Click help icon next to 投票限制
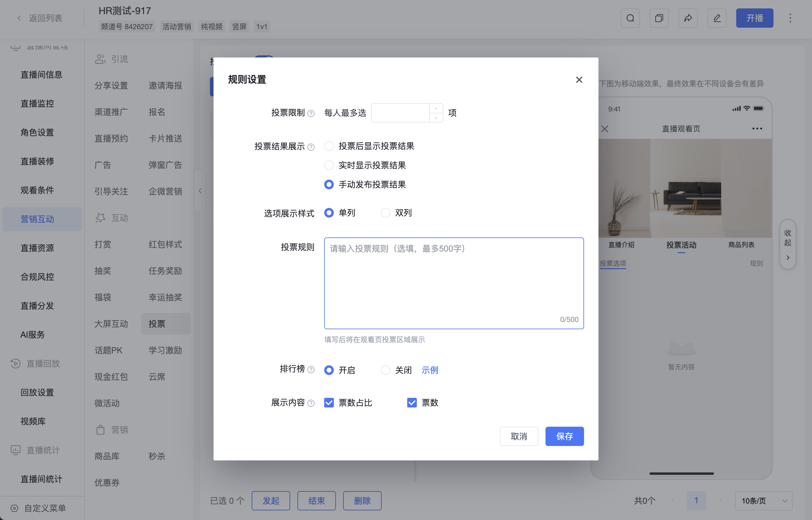This screenshot has width=812, height=520. pos(311,113)
